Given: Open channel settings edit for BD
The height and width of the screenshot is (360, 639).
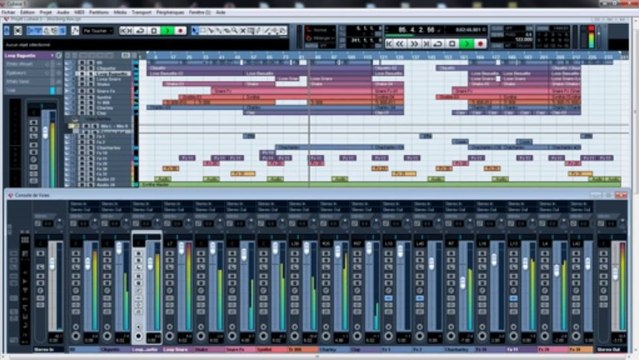Looking at the screenshot, I should coord(76,291).
